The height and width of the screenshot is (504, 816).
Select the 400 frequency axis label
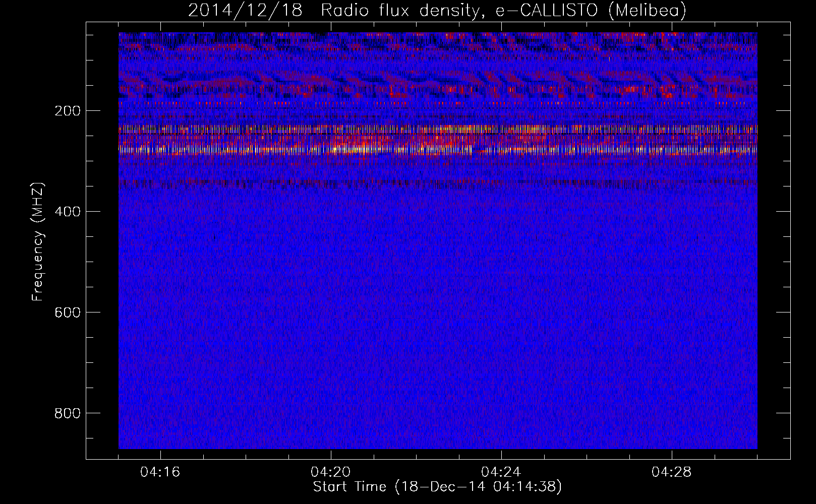[67, 212]
